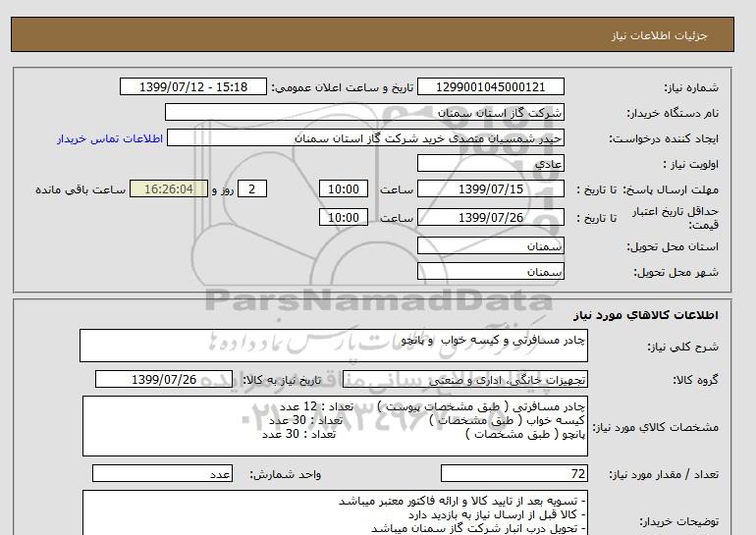
Task: Click the شرح کلی نیاز label
Action: 682,347
